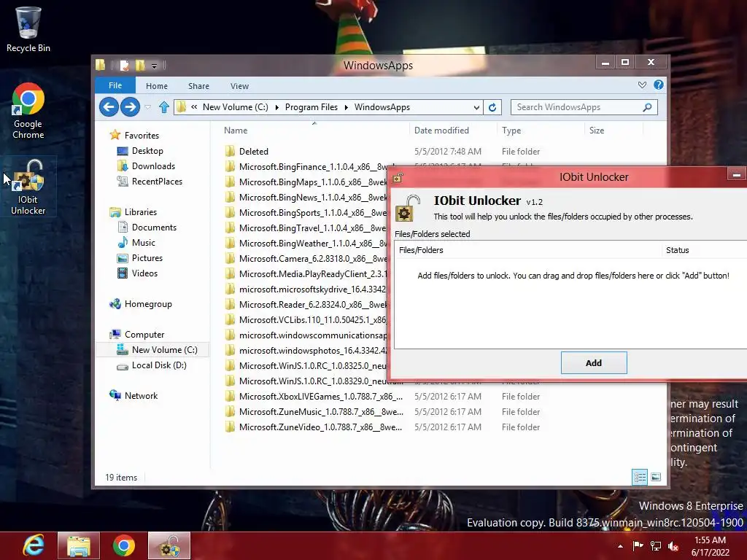The image size is (747, 560).
Task: Switch to IObit Unlocker taskbar button
Action: pos(169,545)
